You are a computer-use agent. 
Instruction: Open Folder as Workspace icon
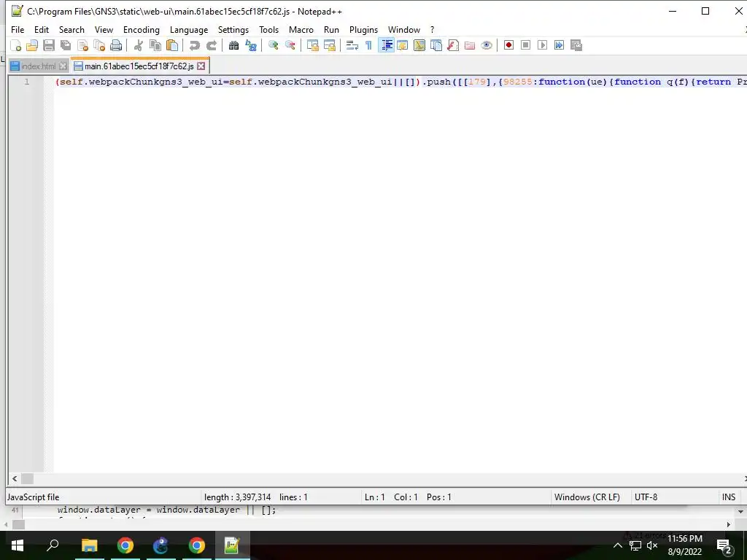[x=470, y=45]
